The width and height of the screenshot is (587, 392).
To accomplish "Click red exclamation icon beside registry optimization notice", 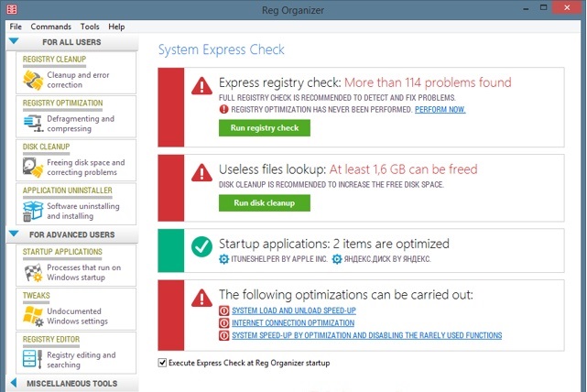I will pos(223,109).
